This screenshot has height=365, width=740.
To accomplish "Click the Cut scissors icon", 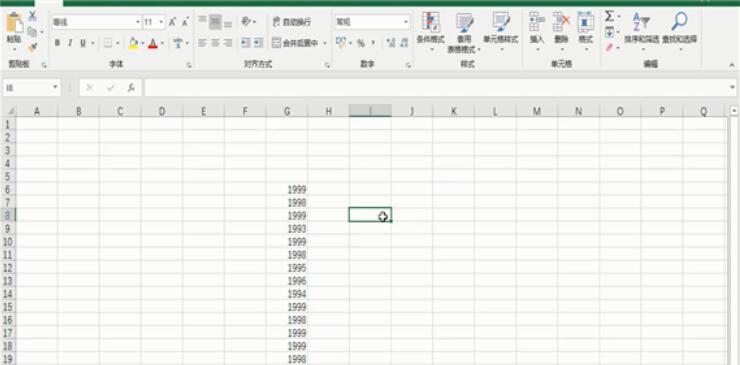I will click(x=32, y=16).
